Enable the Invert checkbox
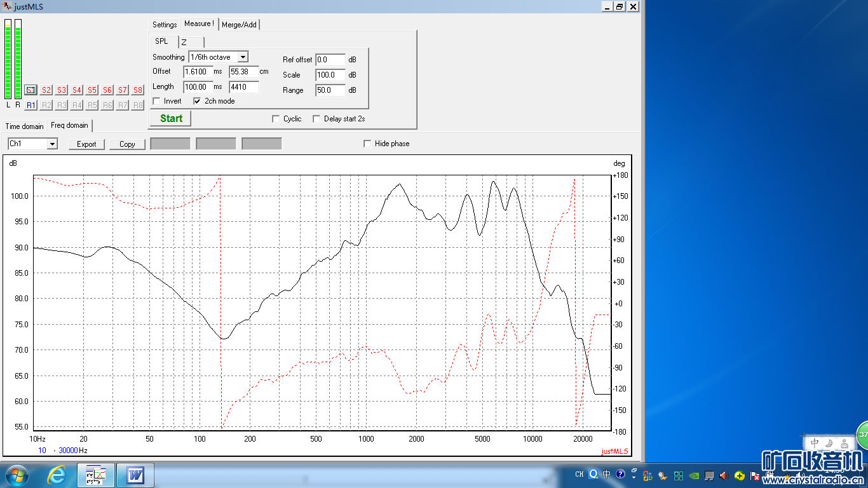 pos(157,101)
